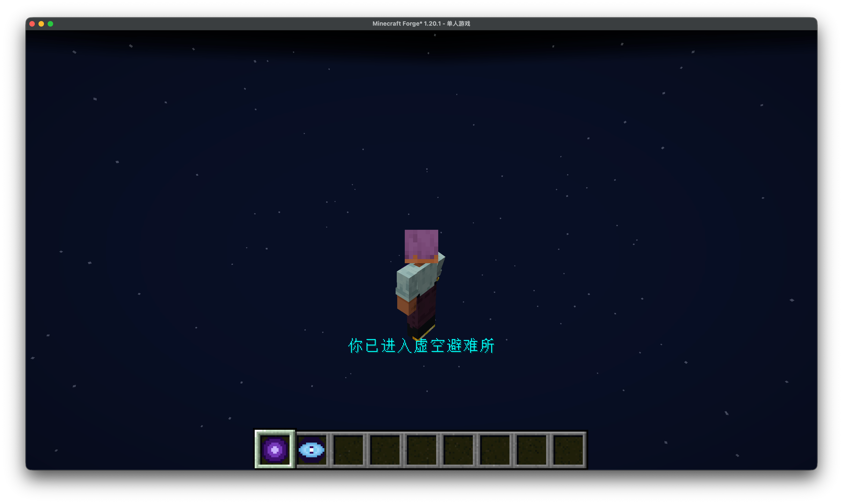Select the blue eye item in hotbar
The width and height of the screenshot is (843, 504).
pos(311,450)
